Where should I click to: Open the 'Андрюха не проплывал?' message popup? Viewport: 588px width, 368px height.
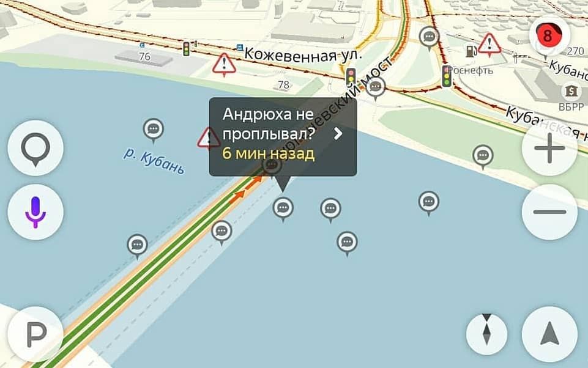pos(283,137)
